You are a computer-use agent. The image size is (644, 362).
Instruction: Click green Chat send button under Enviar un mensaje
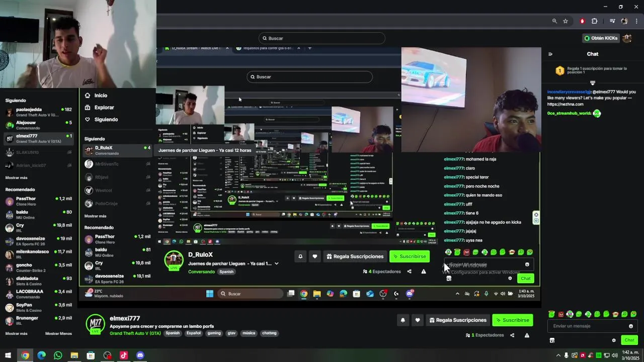click(629, 340)
